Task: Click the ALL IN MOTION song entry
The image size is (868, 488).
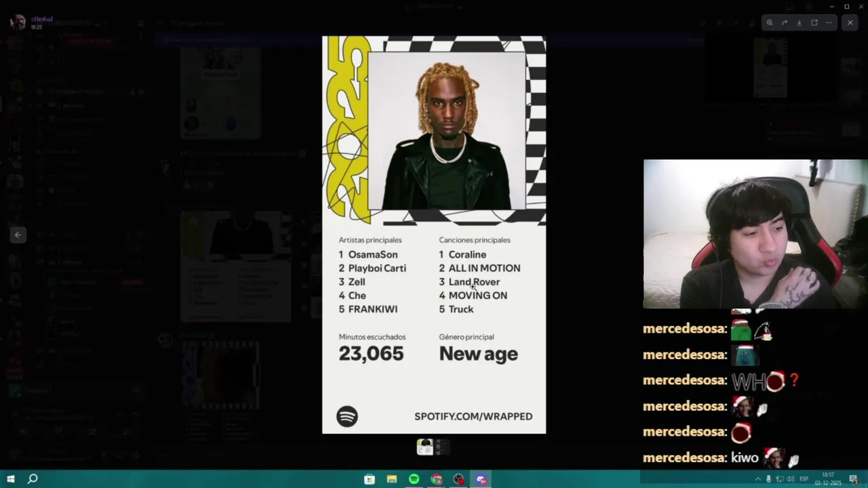Action: 479,268
